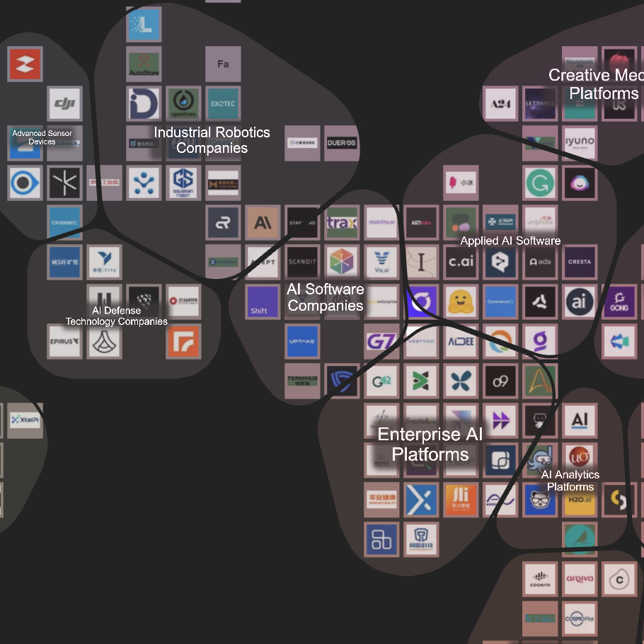Click the yellow H2O.ai tile
Image resolution: width=644 pixels, height=644 pixels.
(580, 500)
